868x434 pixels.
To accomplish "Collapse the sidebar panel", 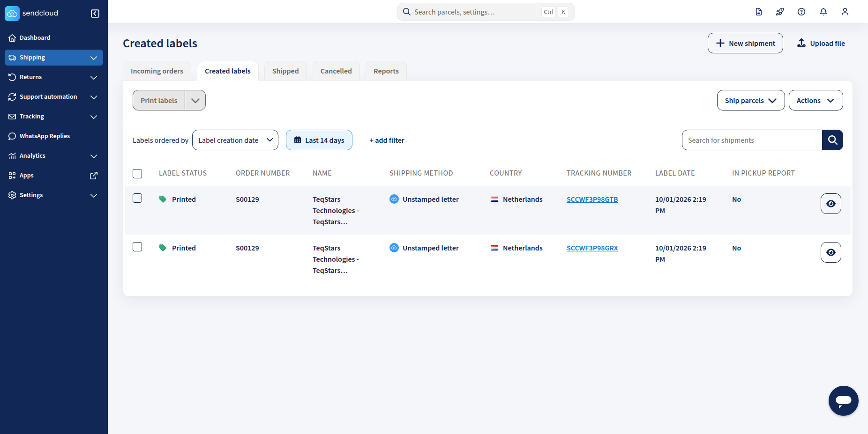I will tap(95, 14).
